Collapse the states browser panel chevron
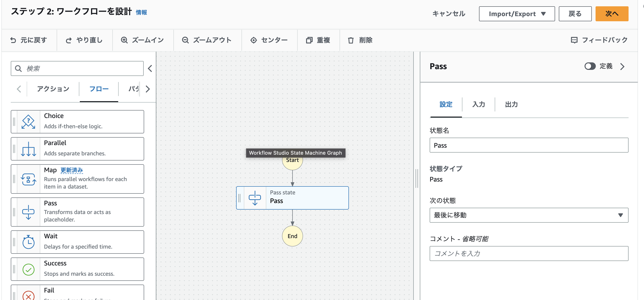644x300 pixels. 150,68
